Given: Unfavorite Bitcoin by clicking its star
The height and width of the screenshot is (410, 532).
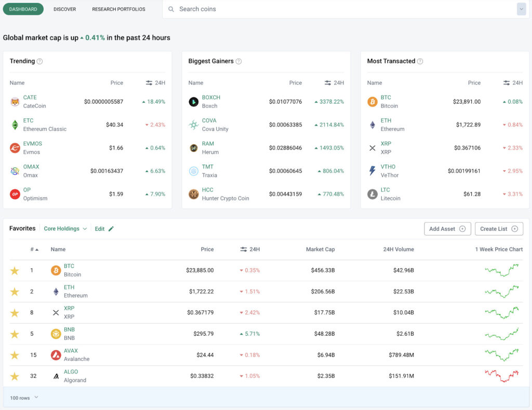Looking at the screenshot, I should [15, 270].
